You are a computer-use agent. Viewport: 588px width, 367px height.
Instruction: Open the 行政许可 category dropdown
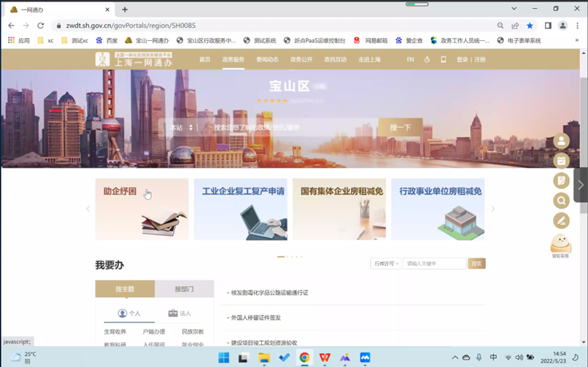385,263
